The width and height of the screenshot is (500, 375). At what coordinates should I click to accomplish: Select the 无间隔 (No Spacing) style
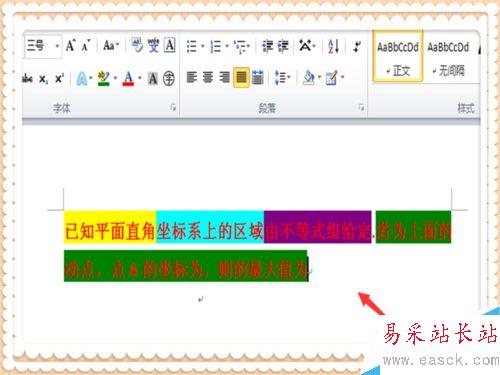pyautogui.click(x=448, y=56)
